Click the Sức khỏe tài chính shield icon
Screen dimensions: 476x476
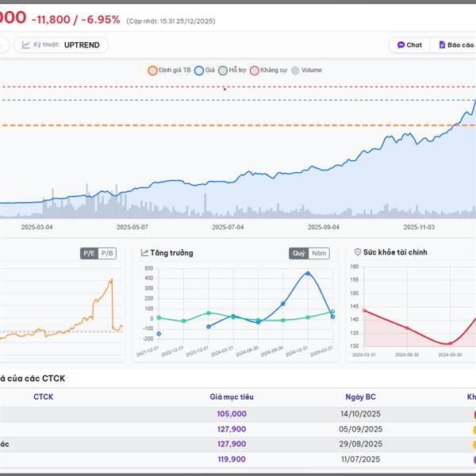pos(358,252)
